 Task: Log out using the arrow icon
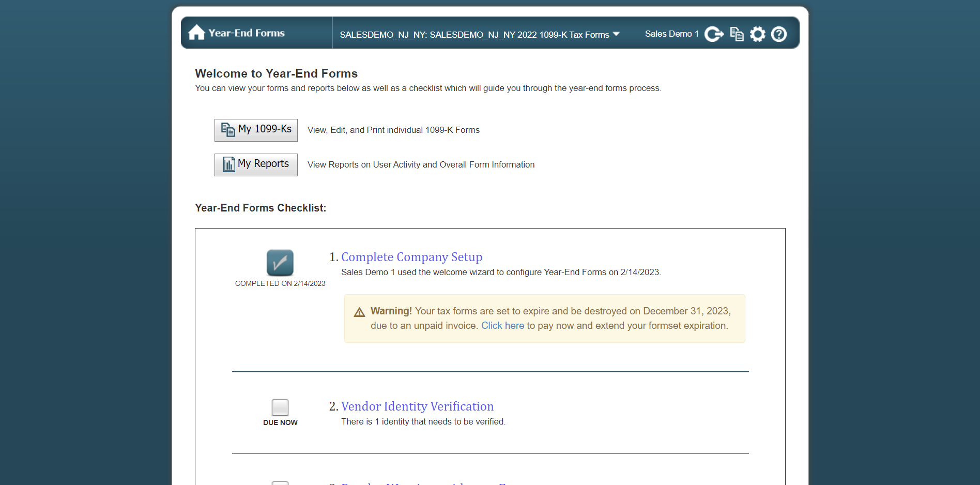pos(714,34)
